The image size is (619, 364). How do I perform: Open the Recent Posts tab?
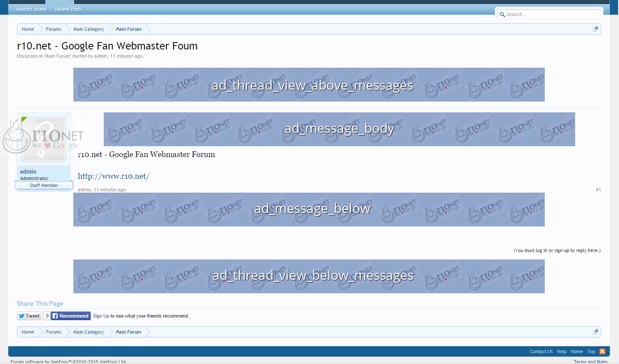[x=68, y=9]
